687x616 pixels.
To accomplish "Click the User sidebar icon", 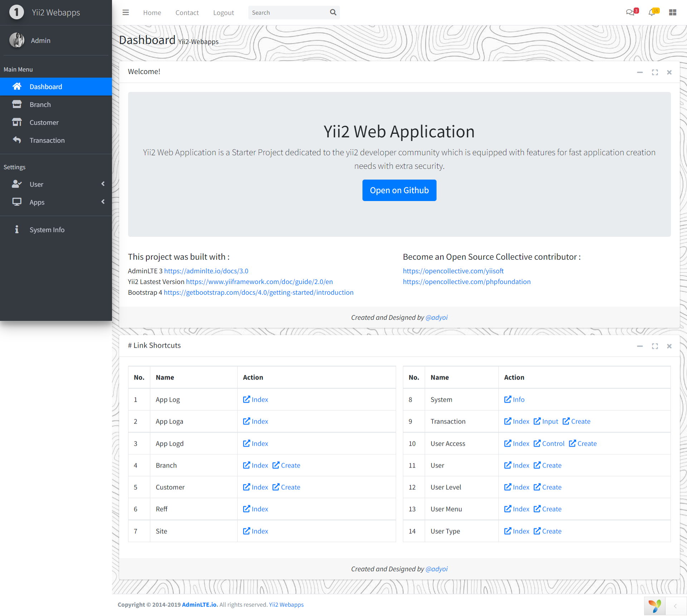I will (17, 184).
